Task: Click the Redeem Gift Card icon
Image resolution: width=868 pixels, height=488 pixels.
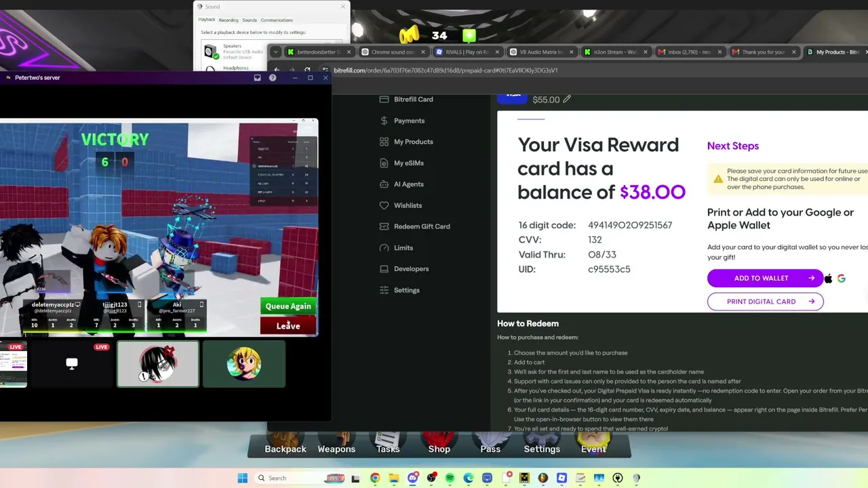Action: pos(384,226)
